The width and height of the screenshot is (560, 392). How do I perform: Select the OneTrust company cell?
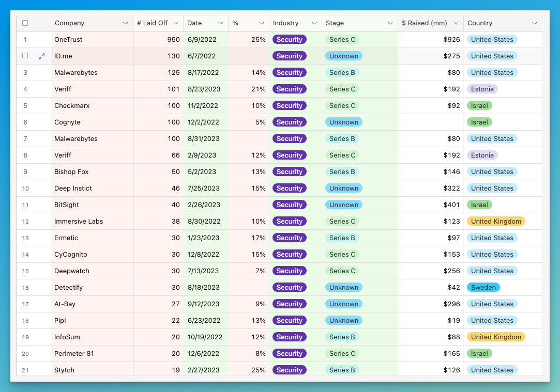pyautogui.click(x=92, y=40)
